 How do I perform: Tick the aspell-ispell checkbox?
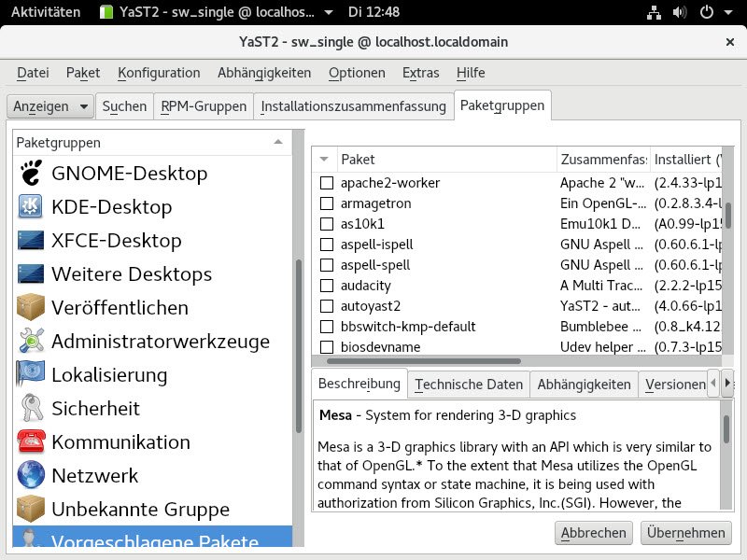click(326, 245)
